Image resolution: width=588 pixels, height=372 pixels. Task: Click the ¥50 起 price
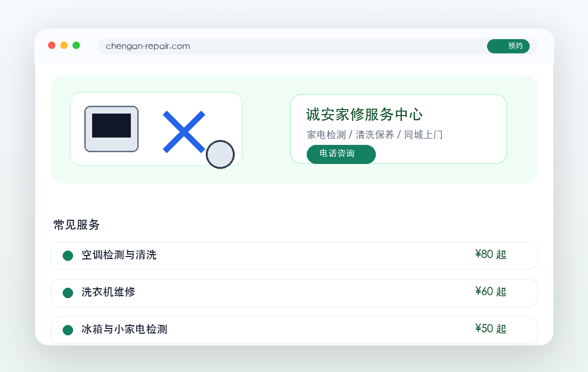(490, 329)
